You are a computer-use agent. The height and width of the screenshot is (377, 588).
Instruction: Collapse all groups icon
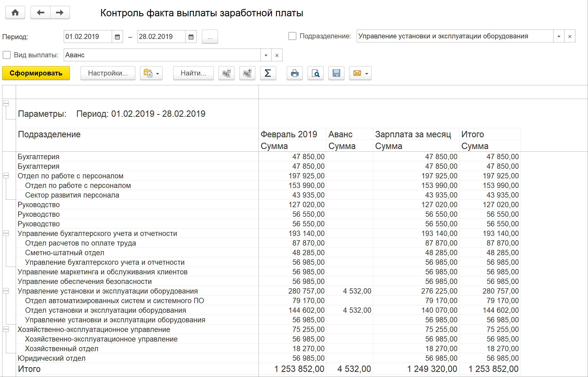(227, 73)
